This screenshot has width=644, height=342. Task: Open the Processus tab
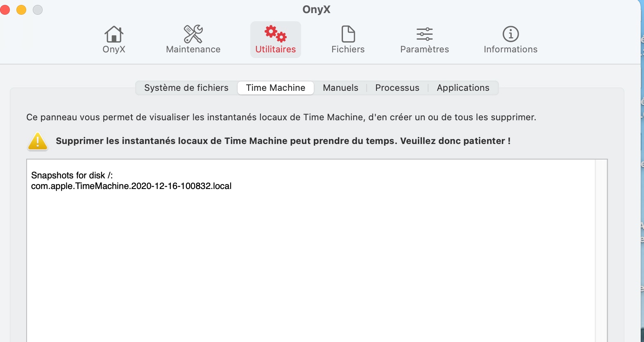pos(397,88)
